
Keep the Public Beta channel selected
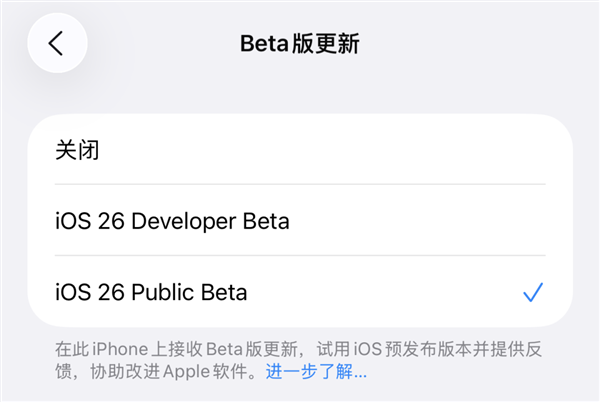300,292
